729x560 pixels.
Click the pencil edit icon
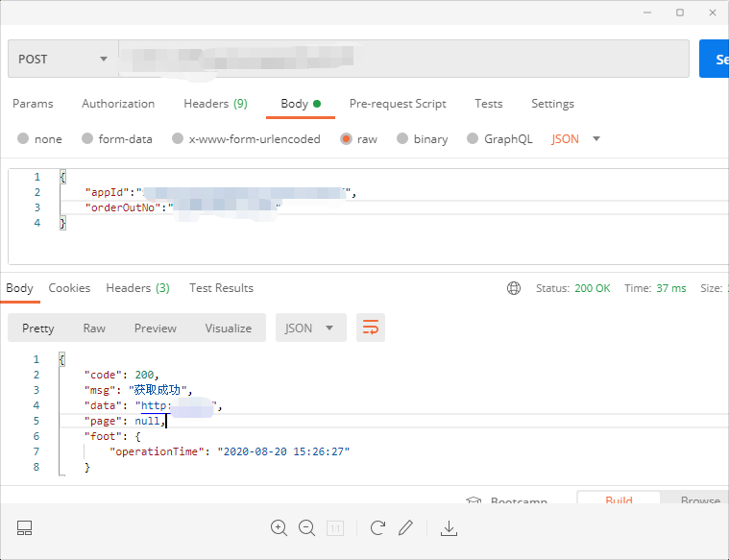pos(405,527)
